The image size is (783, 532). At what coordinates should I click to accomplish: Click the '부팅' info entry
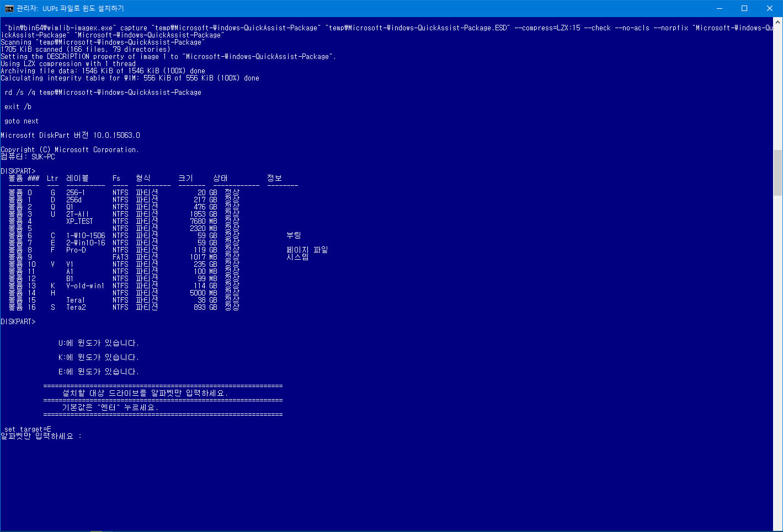point(294,235)
